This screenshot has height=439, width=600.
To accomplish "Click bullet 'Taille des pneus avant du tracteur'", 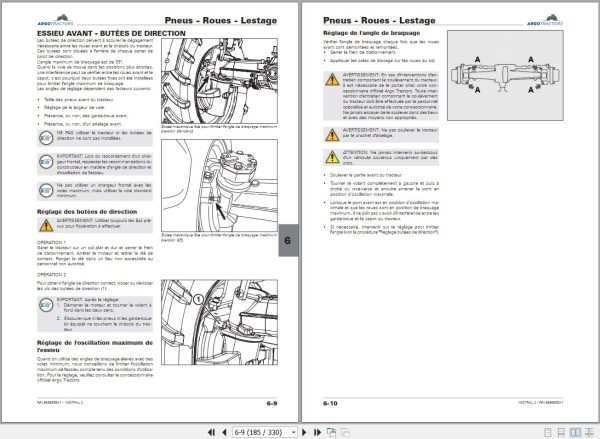I will (x=78, y=100).
